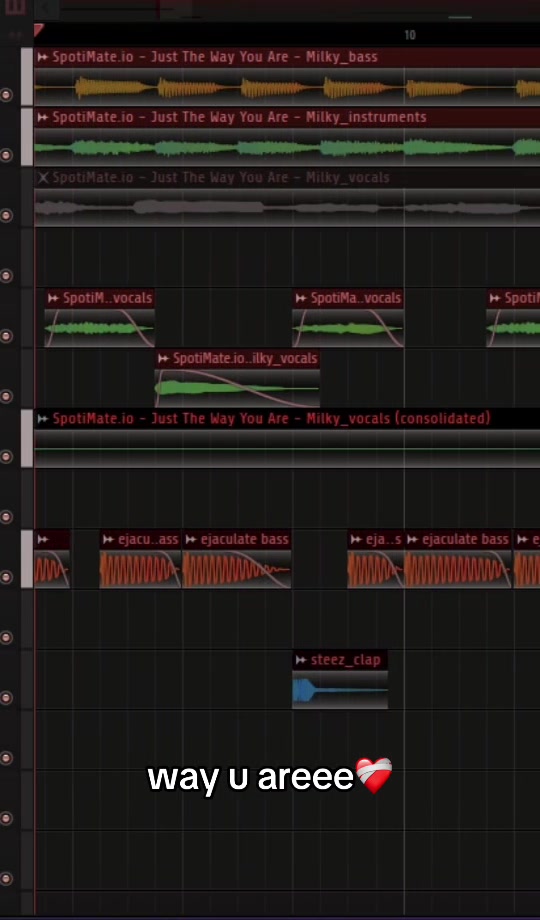
Task: Click the menu icon of the SpotiMate.io..ilky_vocals clip
Action: coord(163,358)
